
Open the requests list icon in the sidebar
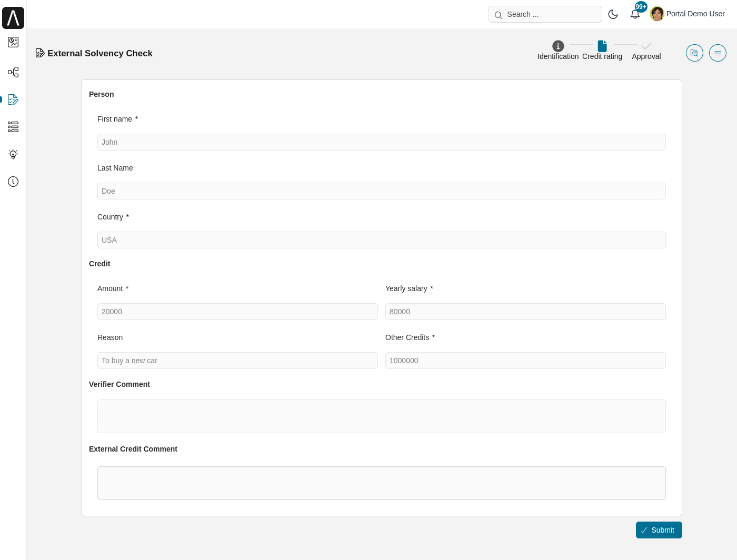click(x=13, y=127)
